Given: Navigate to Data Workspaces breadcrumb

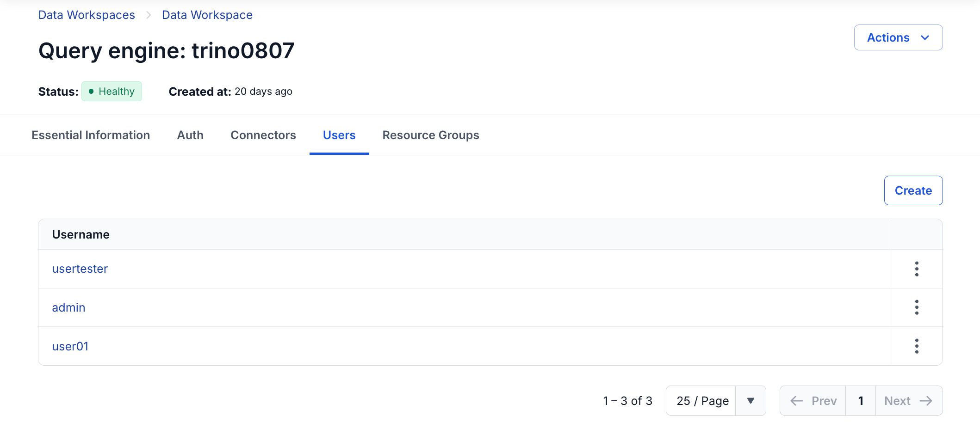Looking at the screenshot, I should (87, 15).
